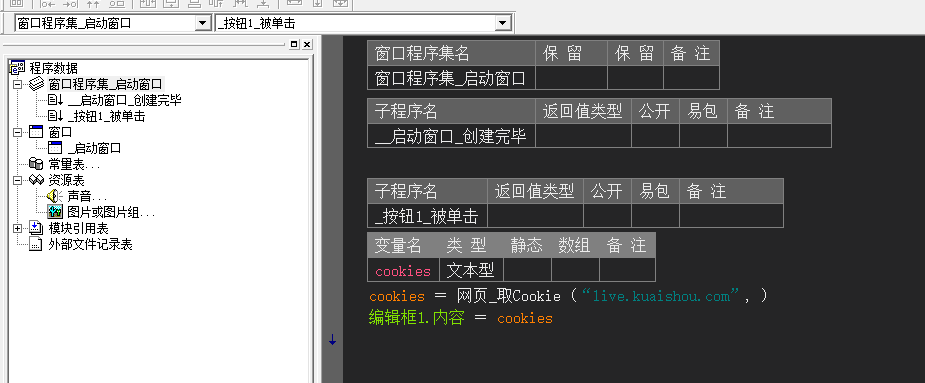Click the 类型 header in variable table
This screenshot has height=383, width=925.
pyautogui.click(x=471, y=245)
